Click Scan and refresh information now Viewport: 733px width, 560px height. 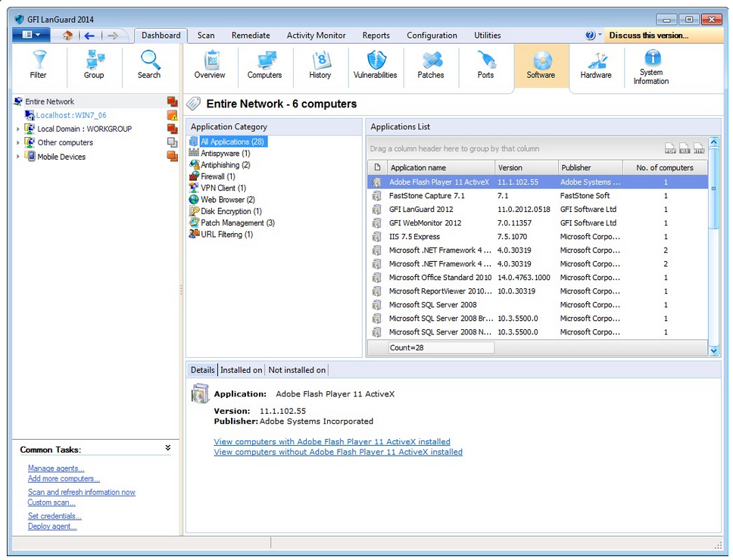tap(81, 492)
